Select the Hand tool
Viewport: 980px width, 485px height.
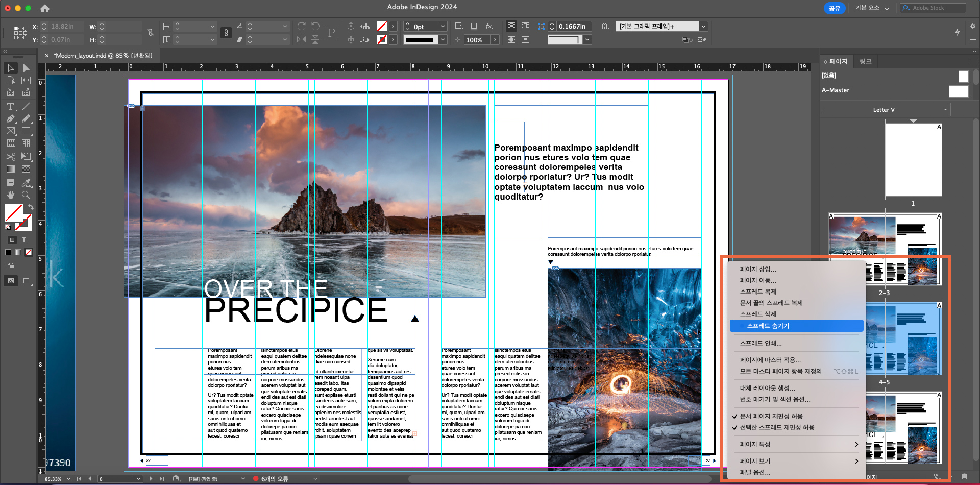tap(11, 196)
